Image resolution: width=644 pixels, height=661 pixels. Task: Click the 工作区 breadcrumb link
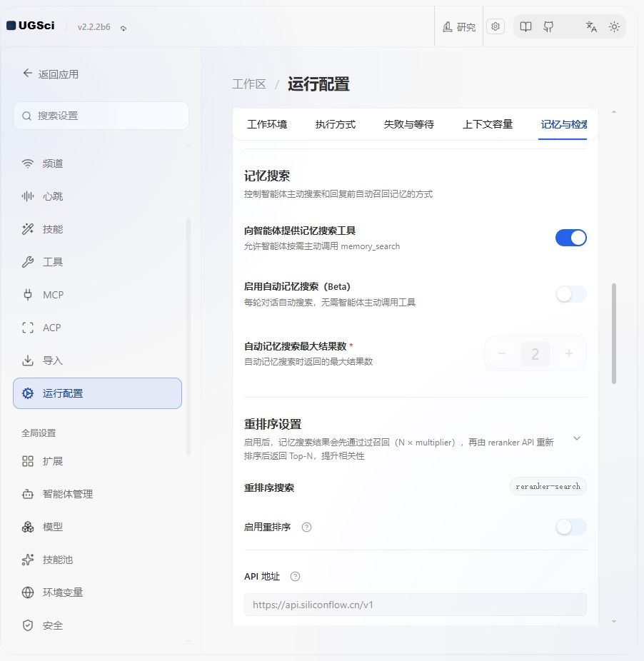click(249, 84)
